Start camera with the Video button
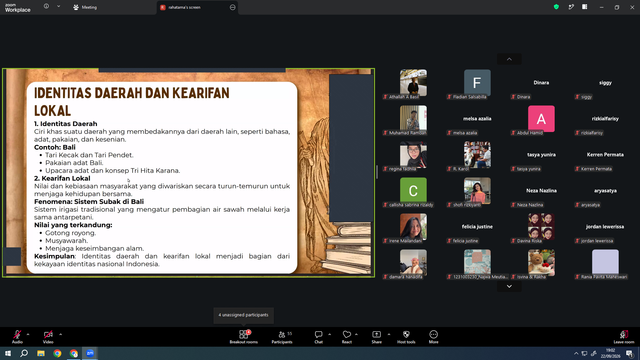Screen dimensions: 640x360 tap(48, 336)
